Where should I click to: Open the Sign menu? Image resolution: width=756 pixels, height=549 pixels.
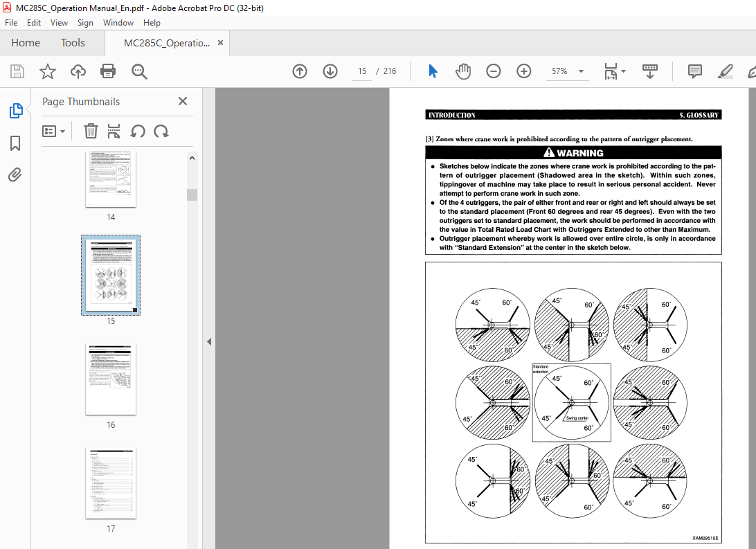coord(85,23)
